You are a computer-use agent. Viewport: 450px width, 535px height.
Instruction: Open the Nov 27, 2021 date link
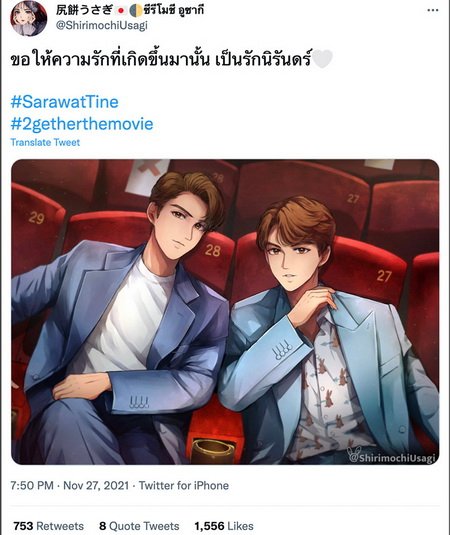click(96, 485)
